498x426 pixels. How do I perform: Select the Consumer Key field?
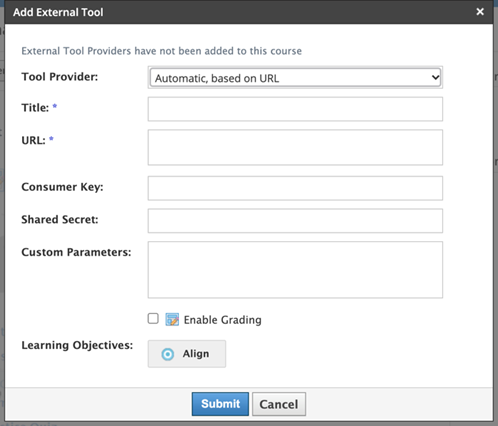coord(295,188)
